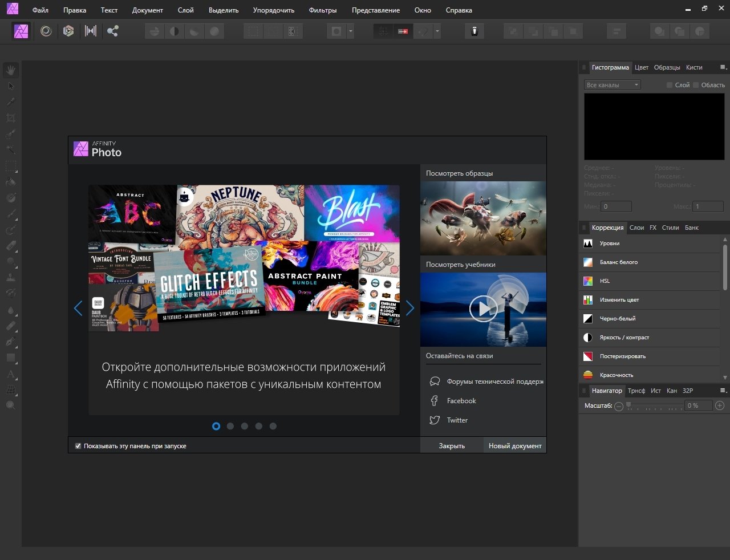730x560 pixels.
Task: Click the Twitter bird icon
Action: coord(435,420)
